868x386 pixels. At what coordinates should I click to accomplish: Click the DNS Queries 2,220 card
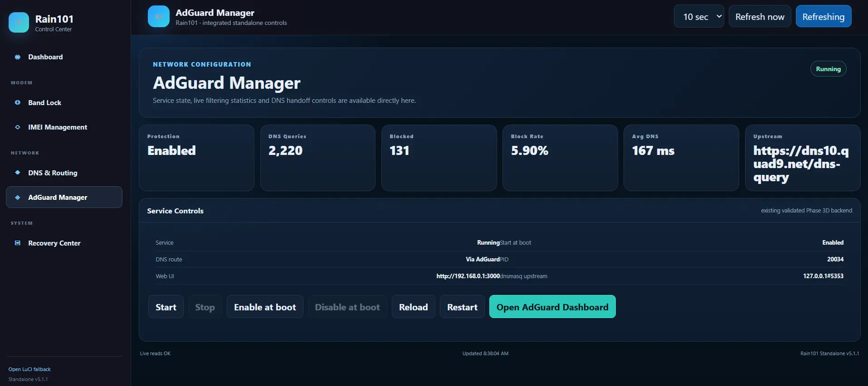tap(318, 158)
